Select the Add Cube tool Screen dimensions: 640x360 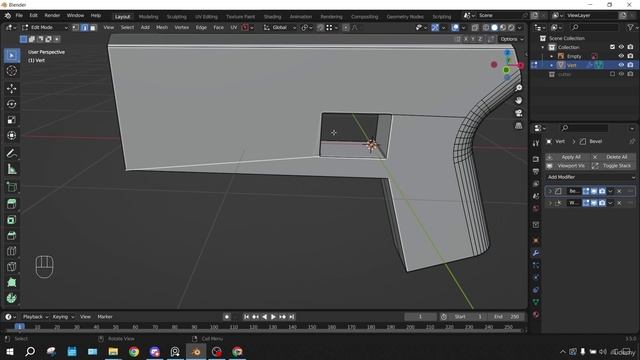pos(11,187)
